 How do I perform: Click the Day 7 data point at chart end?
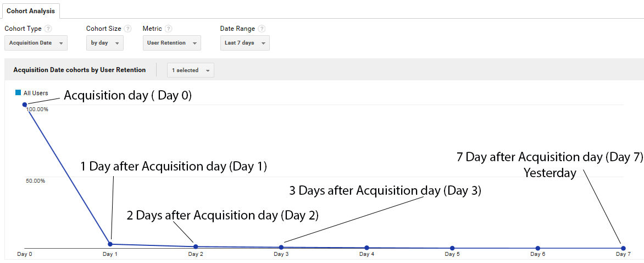click(x=623, y=248)
